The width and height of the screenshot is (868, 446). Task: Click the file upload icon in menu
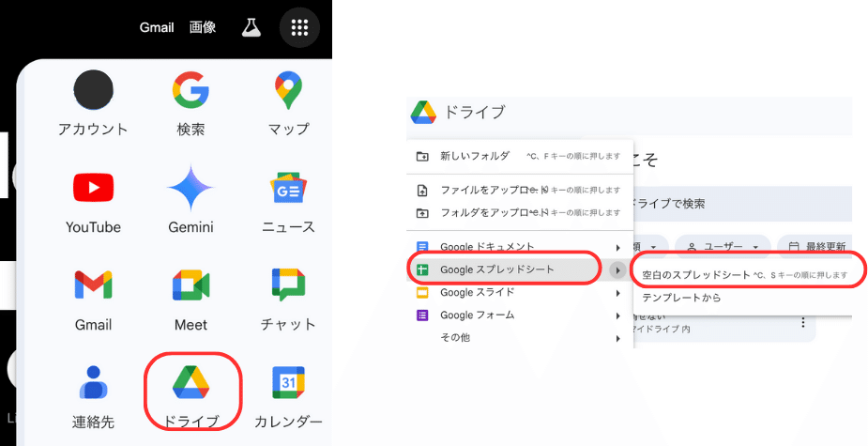pos(422,192)
